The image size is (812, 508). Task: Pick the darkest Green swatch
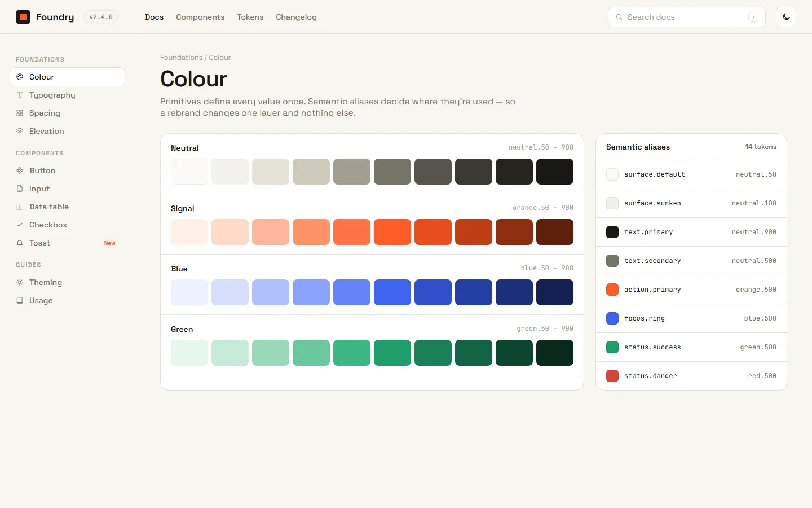click(555, 353)
